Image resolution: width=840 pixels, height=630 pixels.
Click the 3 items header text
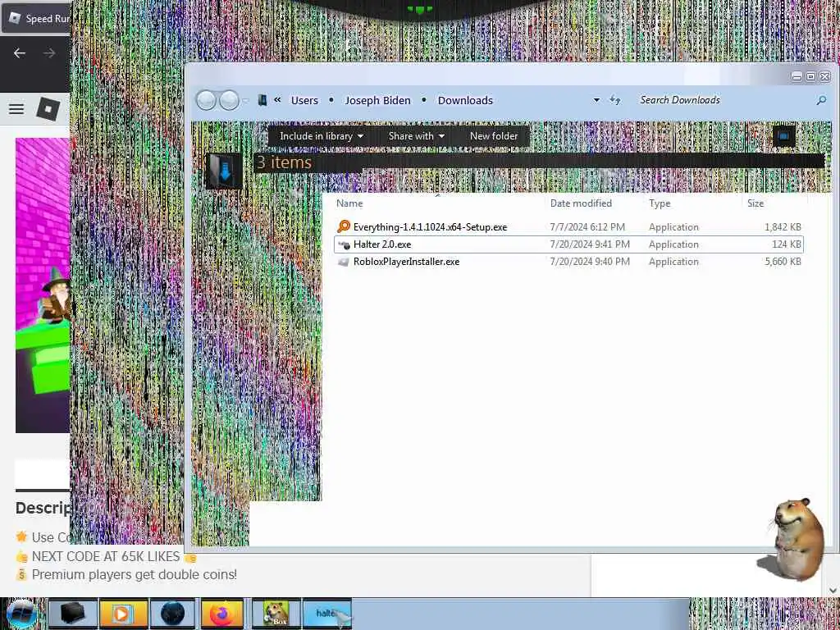coord(284,162)
